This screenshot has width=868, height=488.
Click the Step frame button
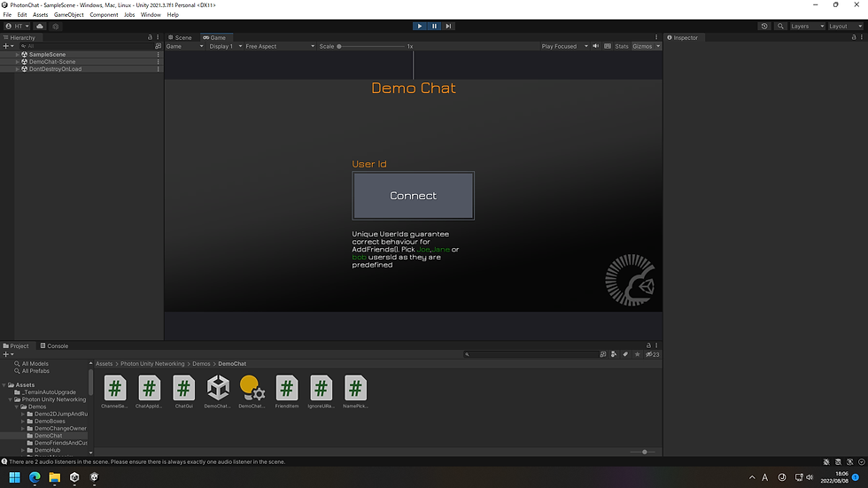tap(448, 26)
